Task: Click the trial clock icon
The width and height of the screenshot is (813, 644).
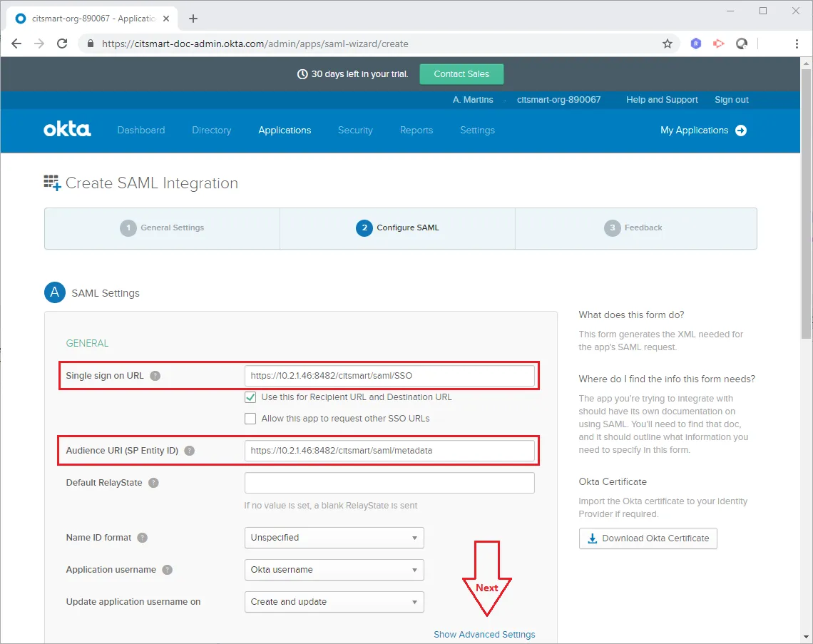Action: point(302,74)
